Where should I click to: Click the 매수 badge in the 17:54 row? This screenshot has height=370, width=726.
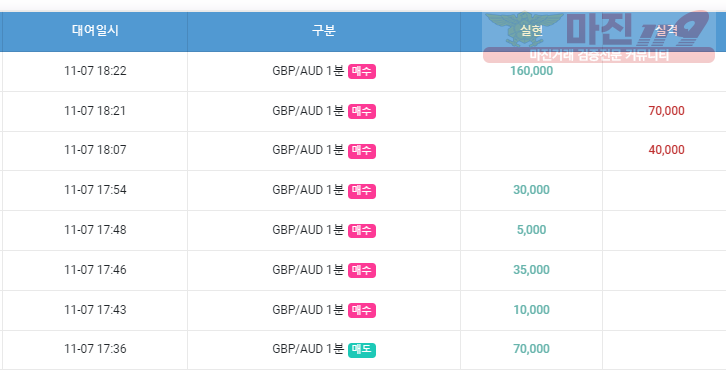coord(362,190)
